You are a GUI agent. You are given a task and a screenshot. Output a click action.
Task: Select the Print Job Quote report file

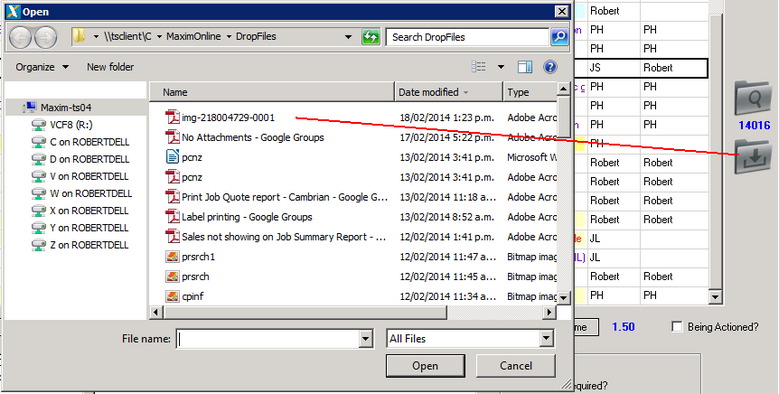coord(277,197)
